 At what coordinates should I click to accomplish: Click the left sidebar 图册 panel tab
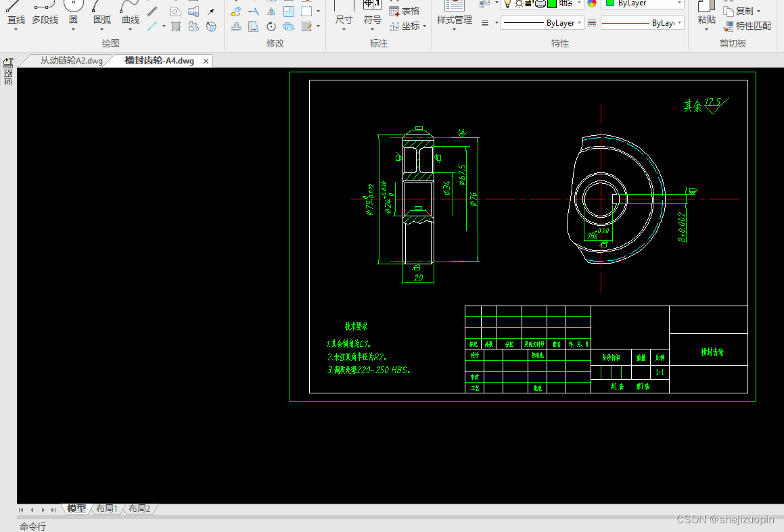point(8,72)
